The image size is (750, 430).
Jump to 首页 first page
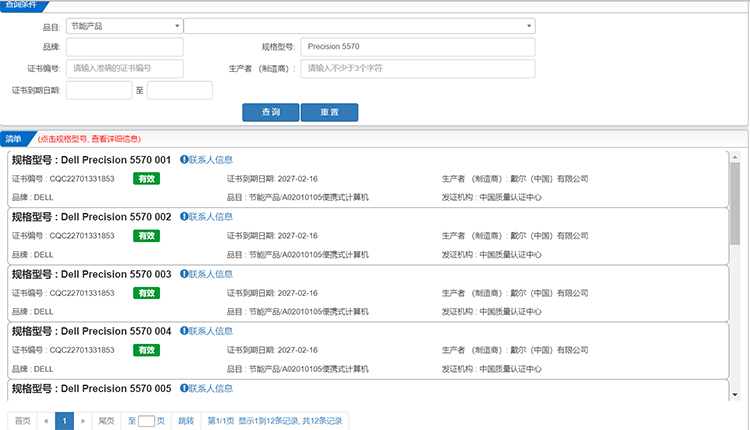coord(22,421)
